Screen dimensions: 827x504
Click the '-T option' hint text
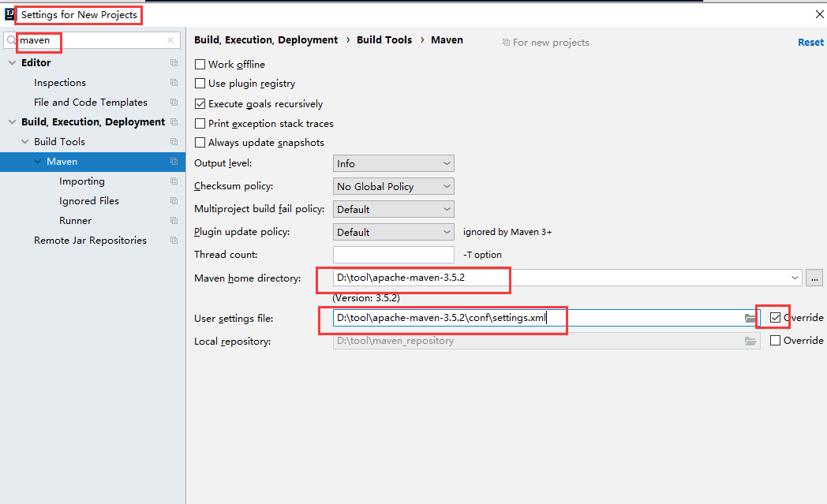tap(483, 255)
